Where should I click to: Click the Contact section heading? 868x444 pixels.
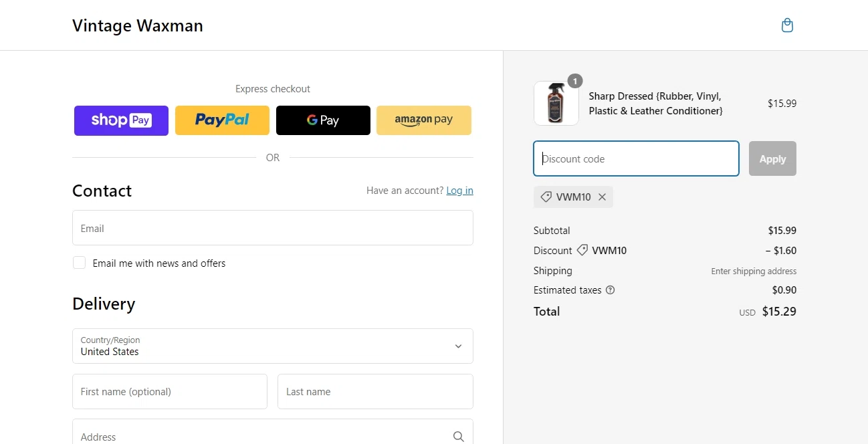[x=102, y=191]
